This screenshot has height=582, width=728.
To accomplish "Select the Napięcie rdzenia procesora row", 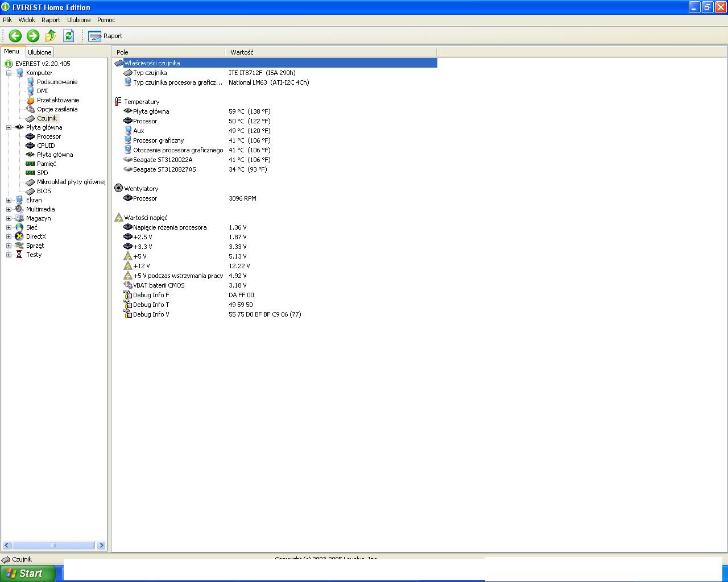I will [275, 227].
